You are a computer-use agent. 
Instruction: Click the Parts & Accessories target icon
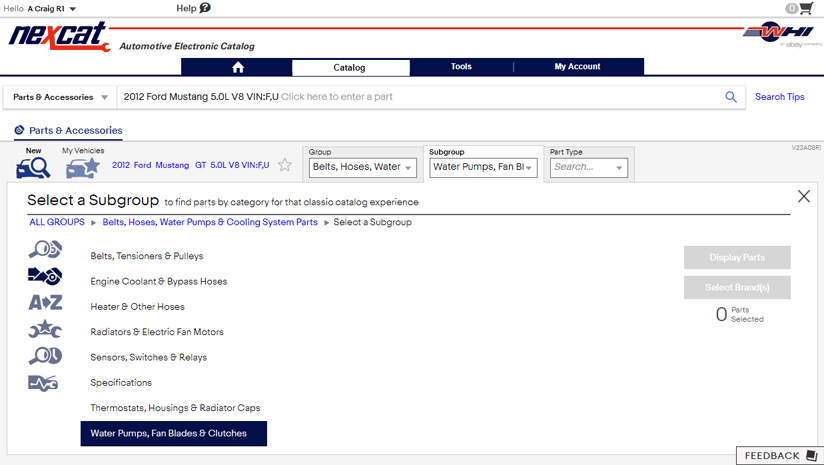19,130
